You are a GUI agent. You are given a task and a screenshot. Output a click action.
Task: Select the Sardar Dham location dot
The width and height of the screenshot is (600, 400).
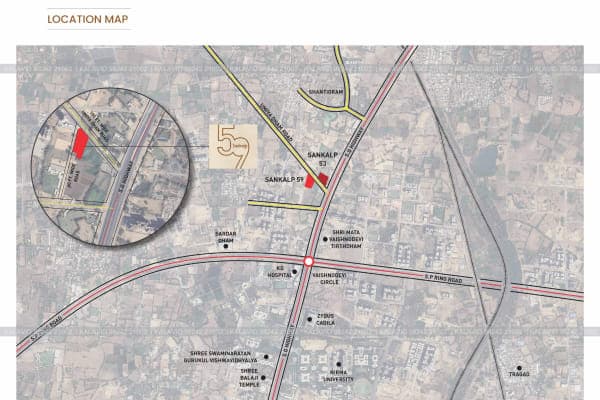227,245
